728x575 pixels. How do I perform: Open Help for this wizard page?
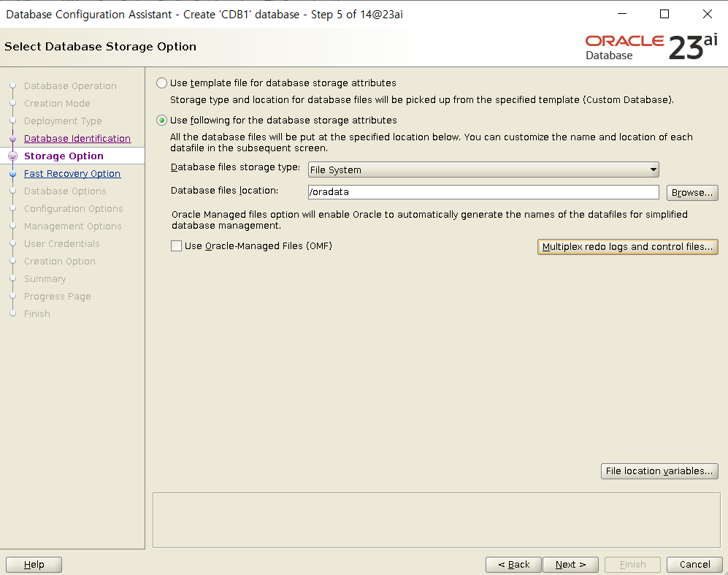click(x=34, y=564)
